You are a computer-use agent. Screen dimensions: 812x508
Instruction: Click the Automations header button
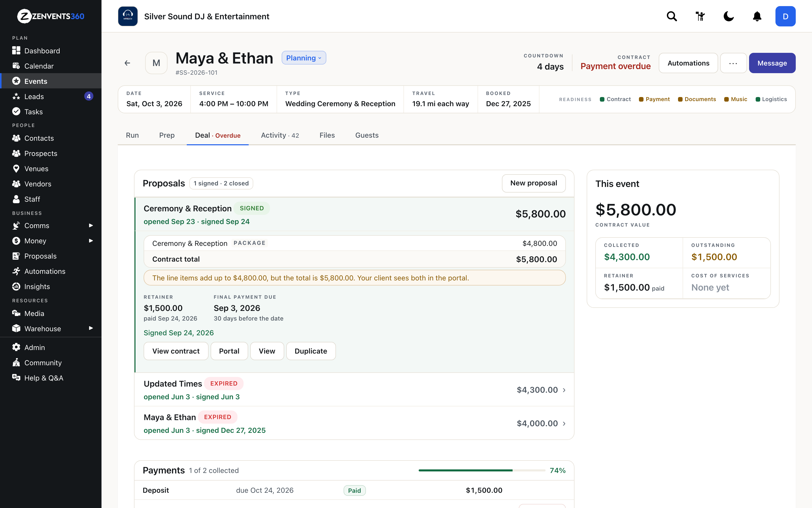point(688,63)
